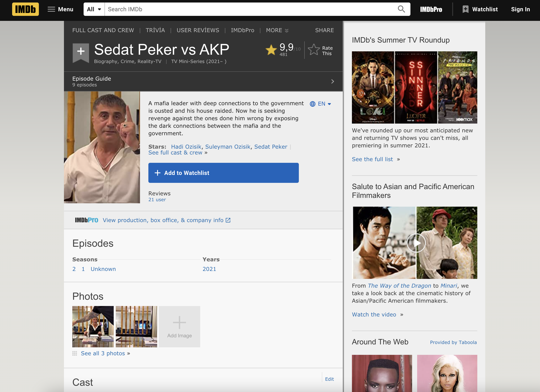
Task: Open the first photo thumbnail
Action: click(93, 326)
